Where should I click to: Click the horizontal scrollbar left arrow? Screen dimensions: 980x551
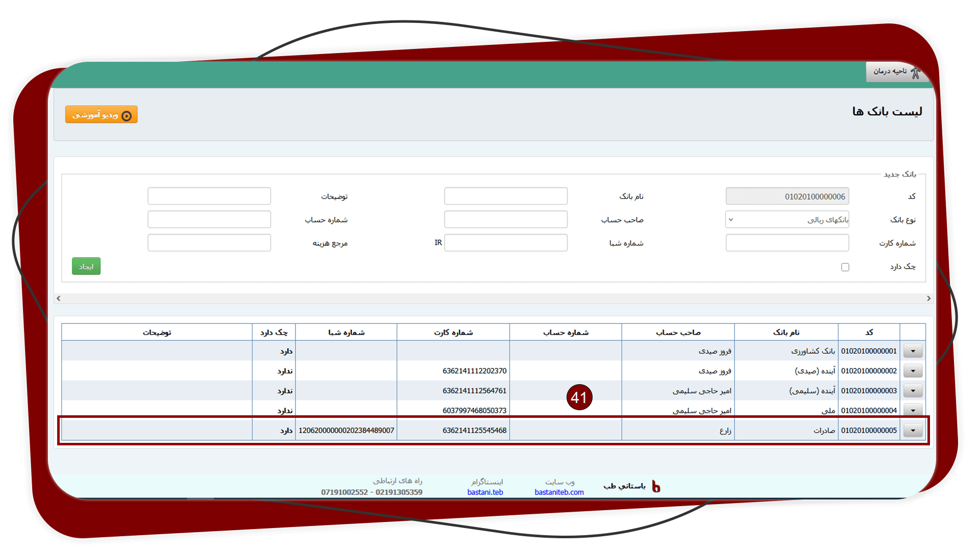click(x=59, y=298)
